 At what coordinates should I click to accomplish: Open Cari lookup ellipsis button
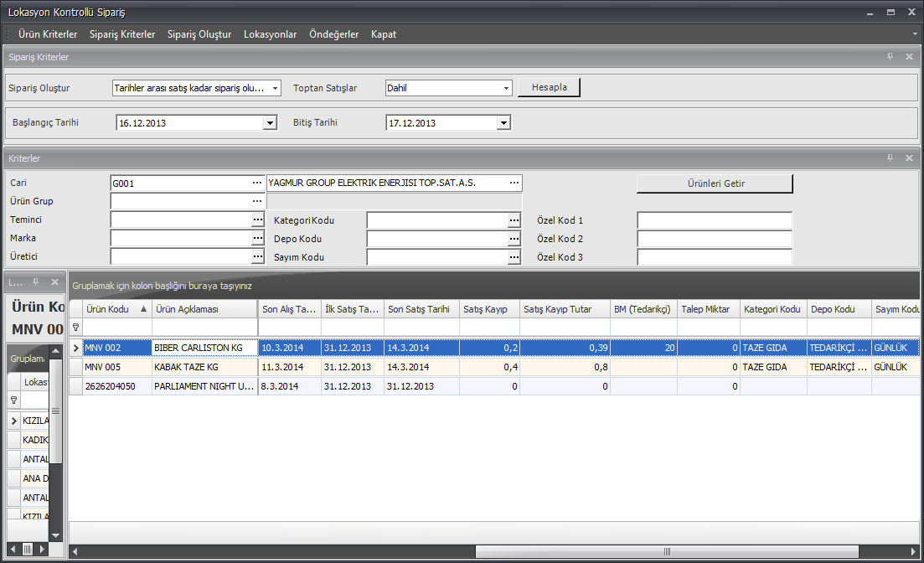pyautogui.click(x=257, y=183)
